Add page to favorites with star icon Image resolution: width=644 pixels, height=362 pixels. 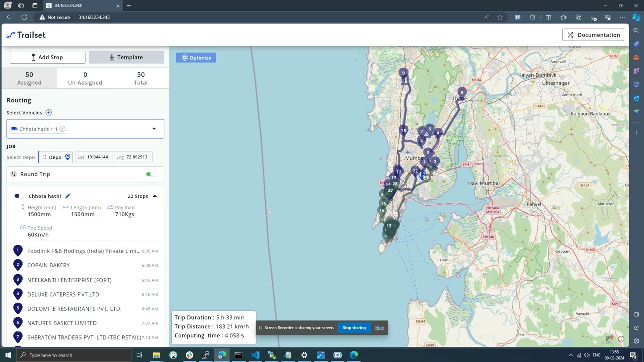(500, 17)
